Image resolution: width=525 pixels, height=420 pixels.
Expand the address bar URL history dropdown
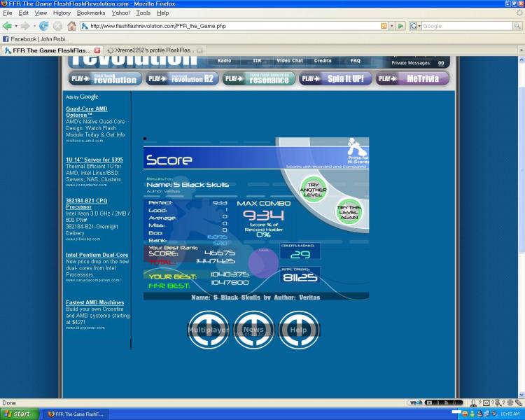pos(392,26)
